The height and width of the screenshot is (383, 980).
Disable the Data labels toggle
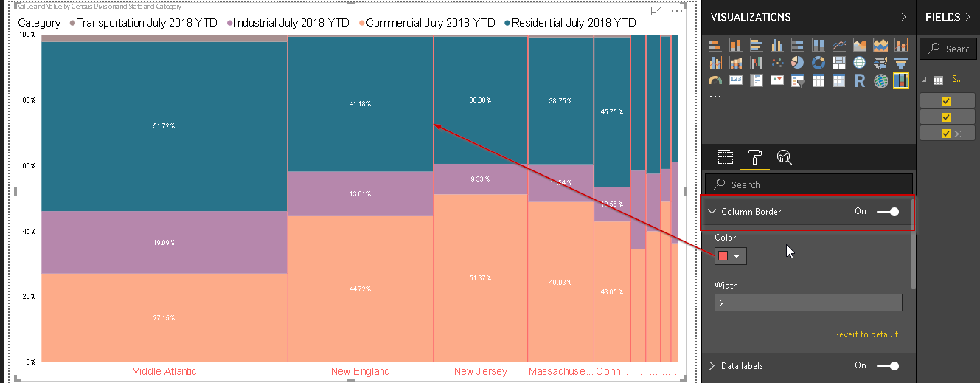(x=888, y=366)
